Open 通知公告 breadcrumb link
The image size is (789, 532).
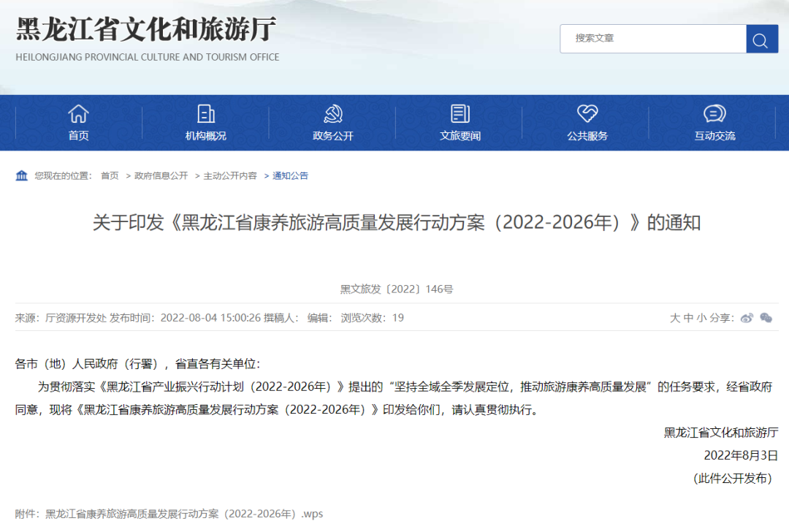coord(291,176)
